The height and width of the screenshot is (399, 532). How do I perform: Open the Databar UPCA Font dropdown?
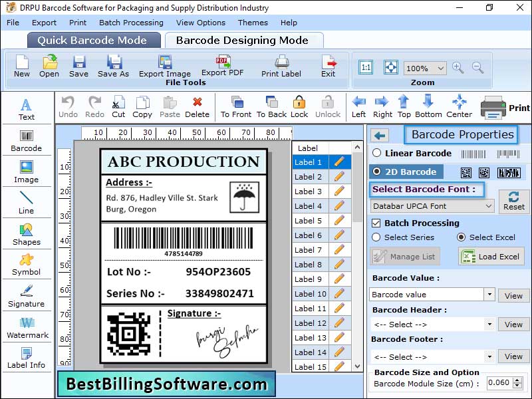(432, 206)
